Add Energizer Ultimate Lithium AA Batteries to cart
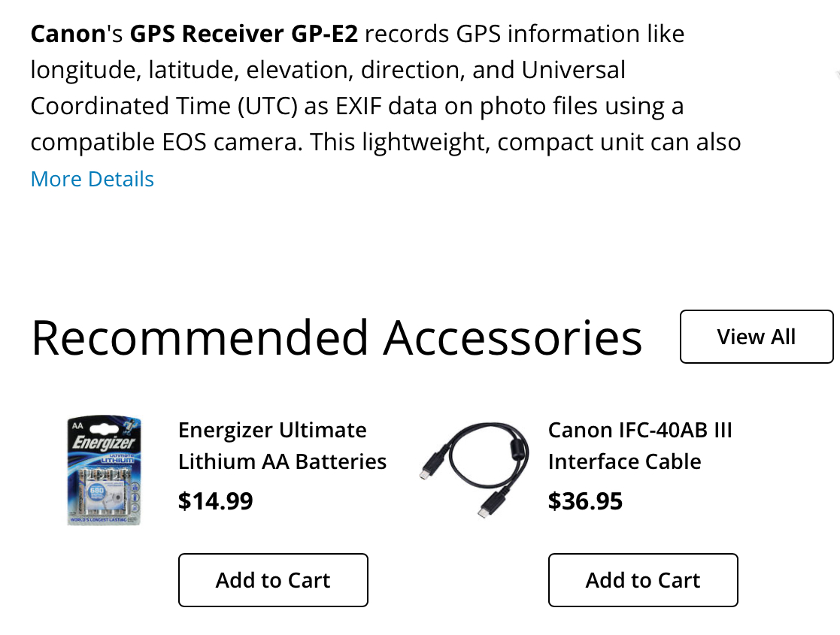 click(272, 579)
